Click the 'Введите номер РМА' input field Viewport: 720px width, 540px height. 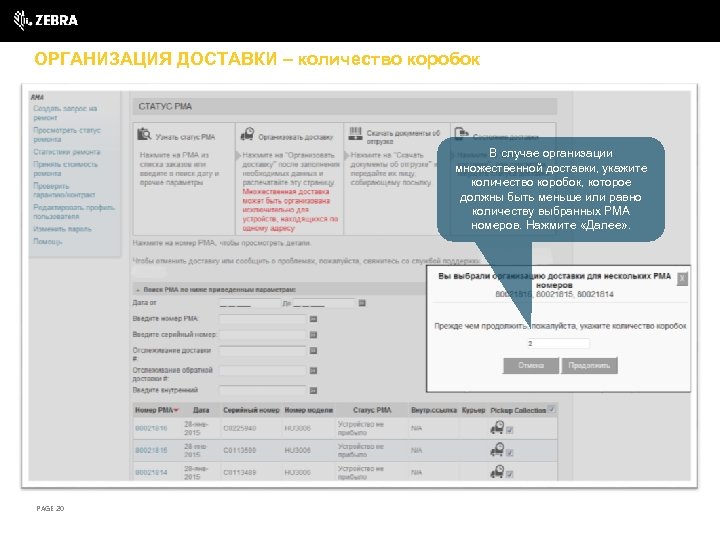pos(263,319)
